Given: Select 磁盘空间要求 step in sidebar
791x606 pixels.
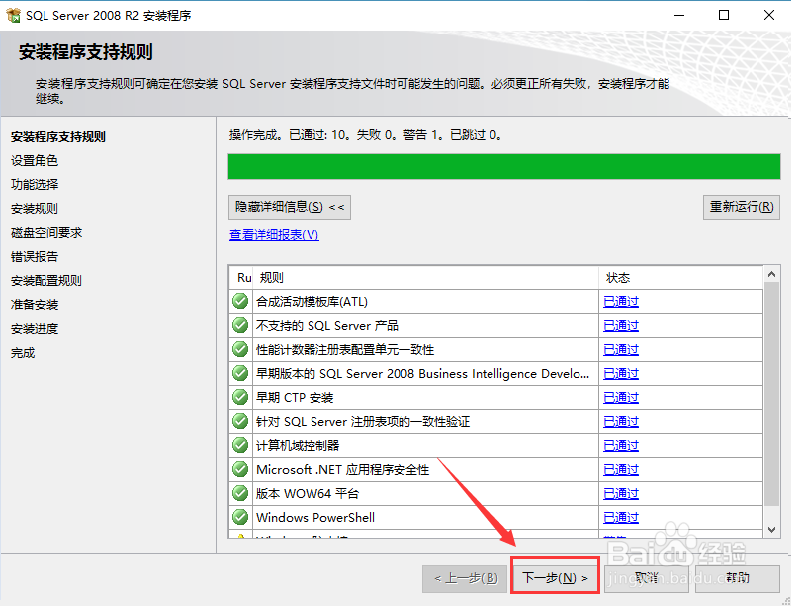Looking at the screenshot, I should [46, 233].
